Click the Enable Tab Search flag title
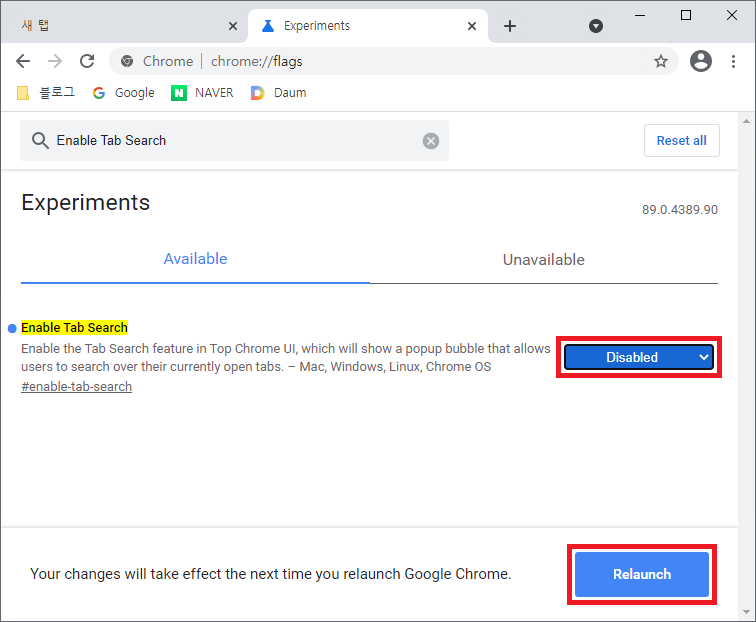 pos(74,328)
